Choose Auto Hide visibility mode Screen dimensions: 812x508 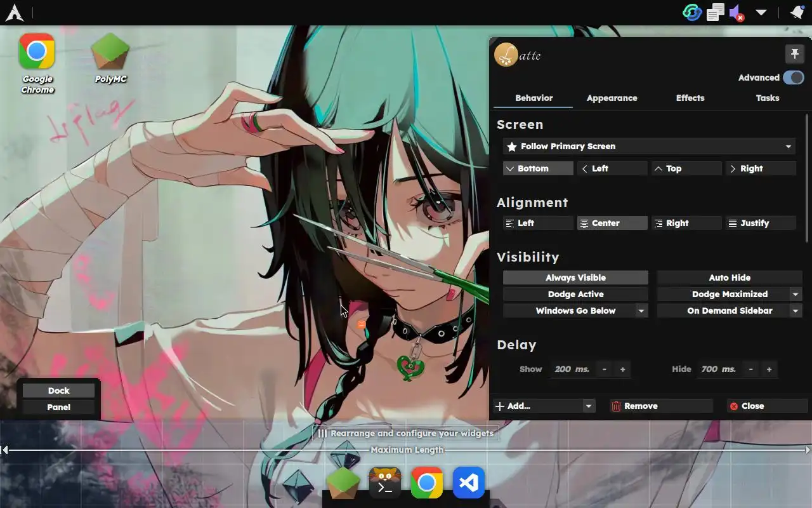pos(730,277)
